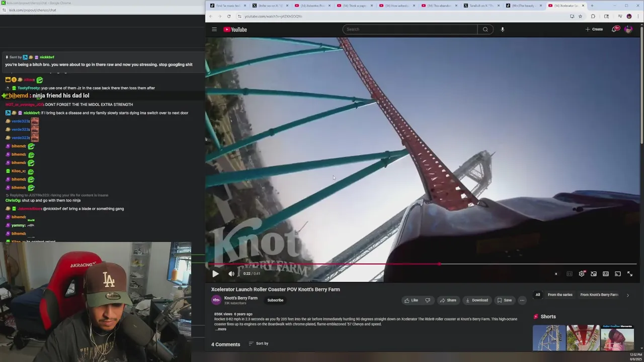The width and height of the screenshot is (644, 362).
Task: Click the 'yammy' username in chat
Action: tap(18, 225)
